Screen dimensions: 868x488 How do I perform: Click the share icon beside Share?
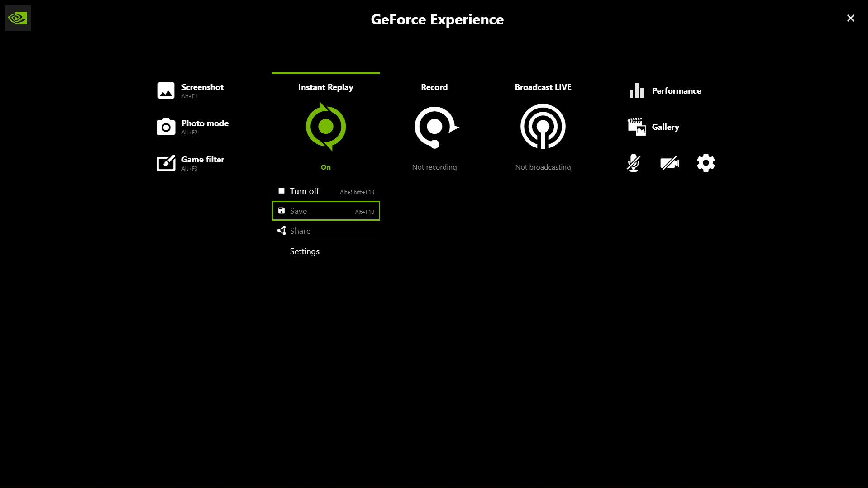click(281, 231)
